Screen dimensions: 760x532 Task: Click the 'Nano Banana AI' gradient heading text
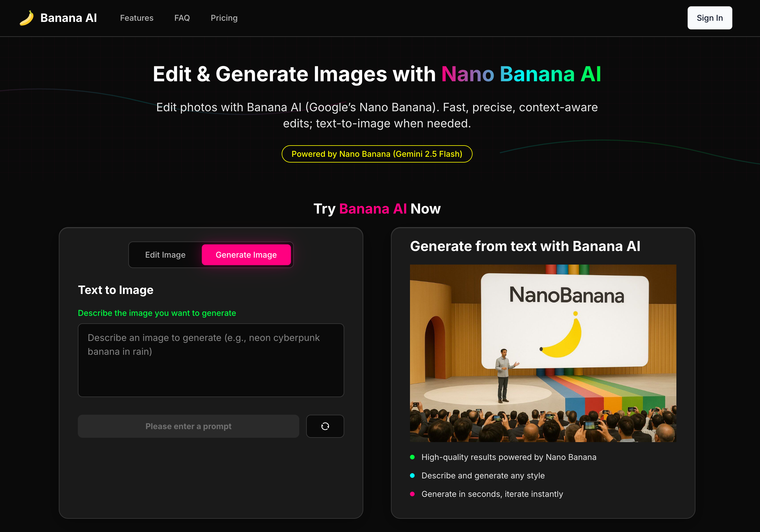coord(521,74)
